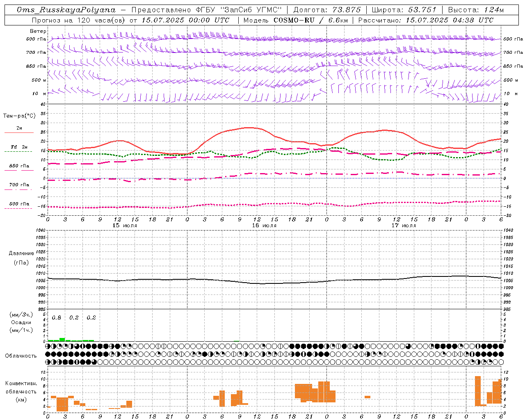Click the 'Предоставлено ФГБУ "ЗапСиб УГМС"' credit
This screenshot has width=525, height=420.
[206, 10]
